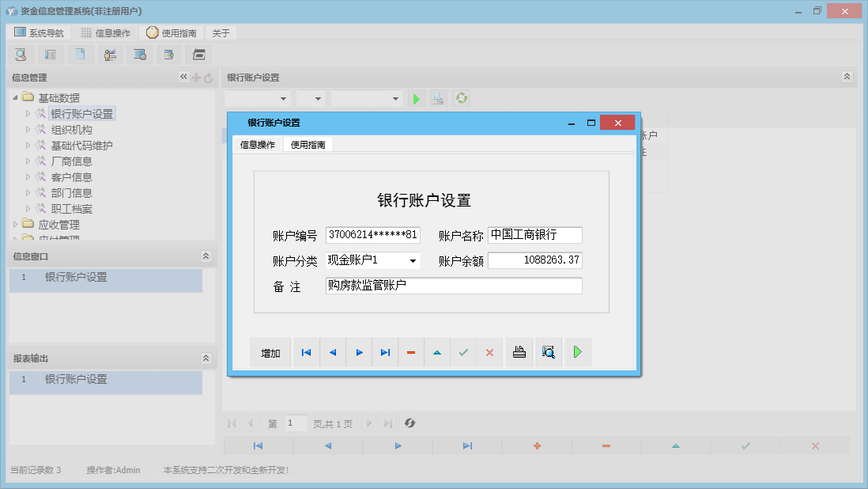
Task: Open print preview in the dialog toolbar
Action: pyautogui.click(x=548, y=352)
